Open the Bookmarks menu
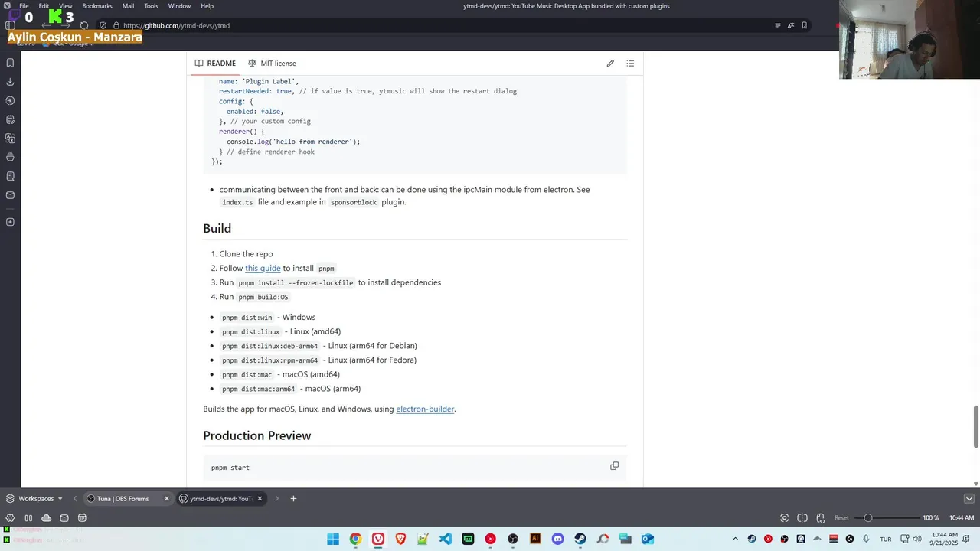The image size is (980, 551). pyautogui.click(x=97, y=6)
